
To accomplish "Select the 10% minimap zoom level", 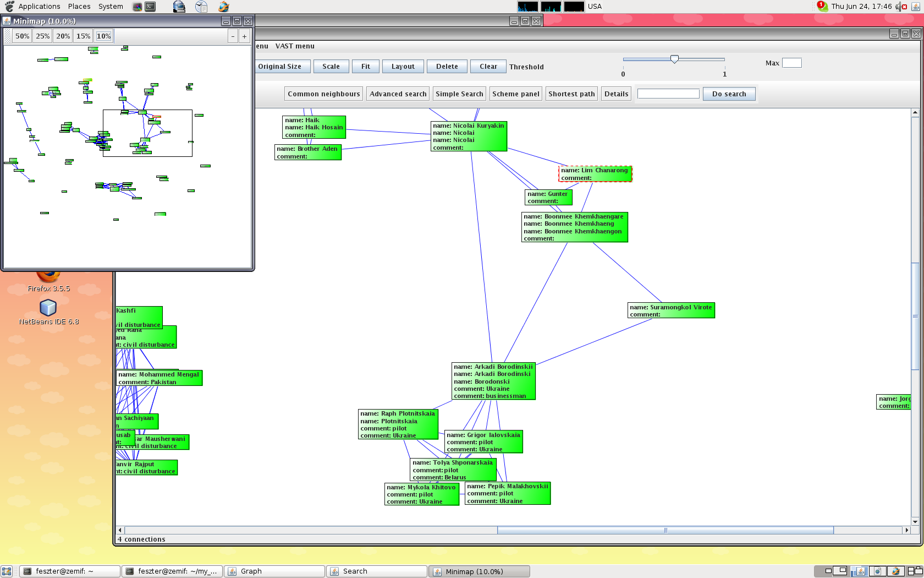I will click(104, 36).
